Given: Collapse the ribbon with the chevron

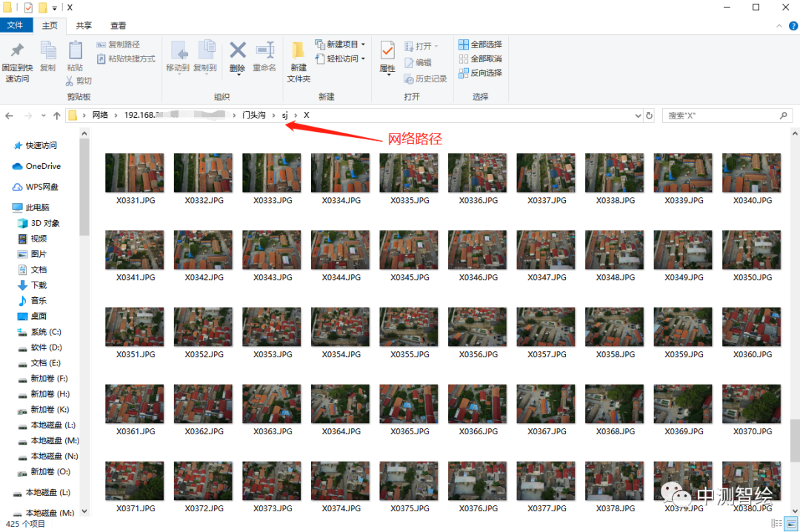Looking at the screenshot, I should coord(779,25).
